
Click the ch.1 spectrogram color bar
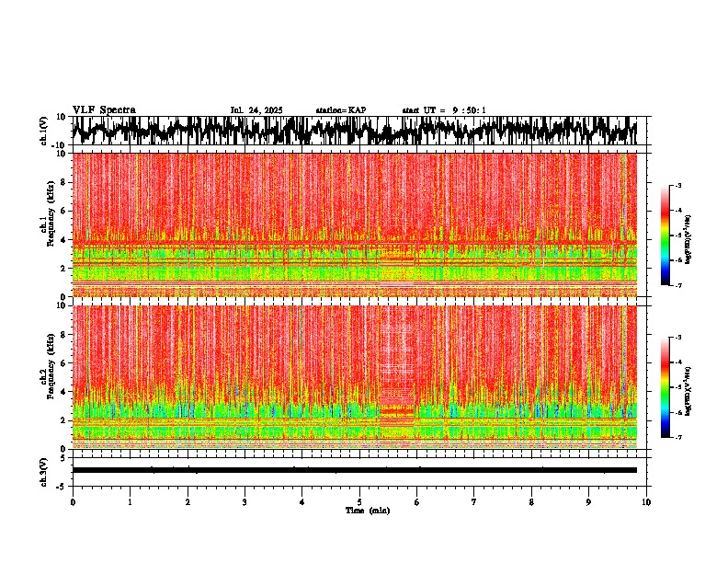pos(665,236)
